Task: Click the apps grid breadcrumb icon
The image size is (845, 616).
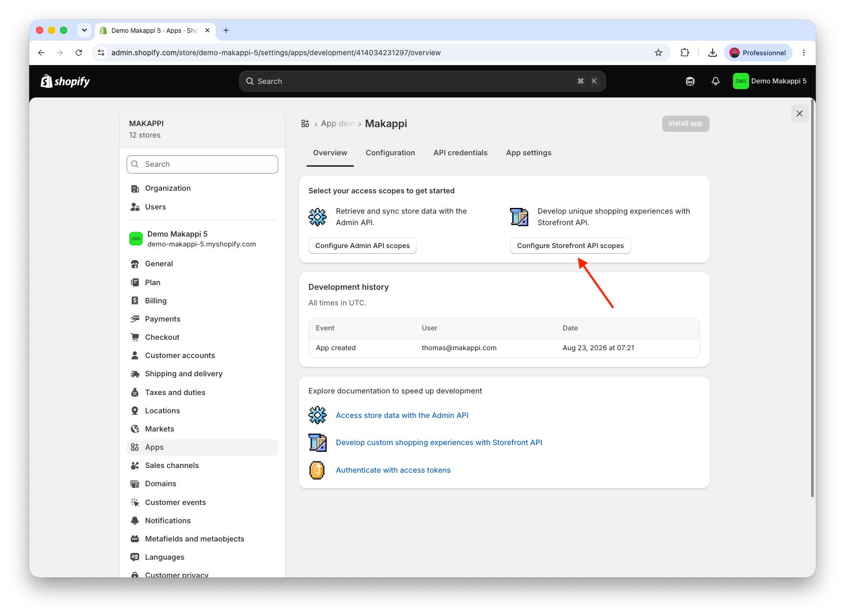Action: tap(305, 124)
